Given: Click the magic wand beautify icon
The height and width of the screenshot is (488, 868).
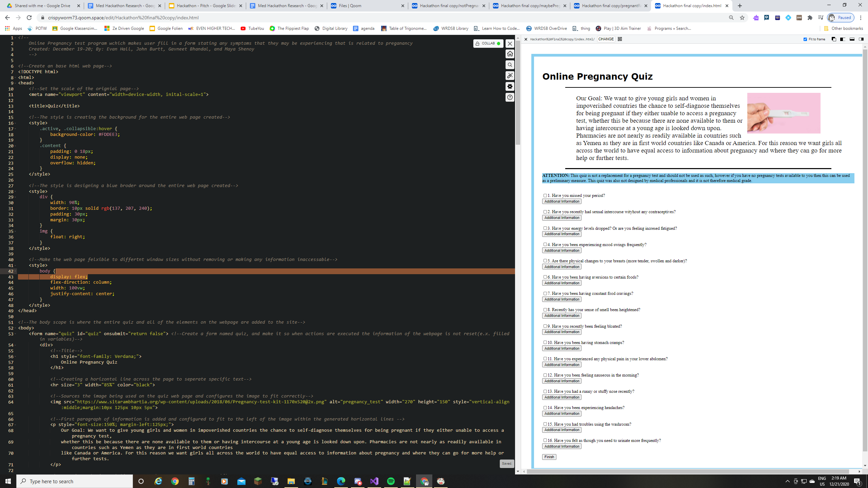Looking at the screenshot, I should click(x=510, y=76).
